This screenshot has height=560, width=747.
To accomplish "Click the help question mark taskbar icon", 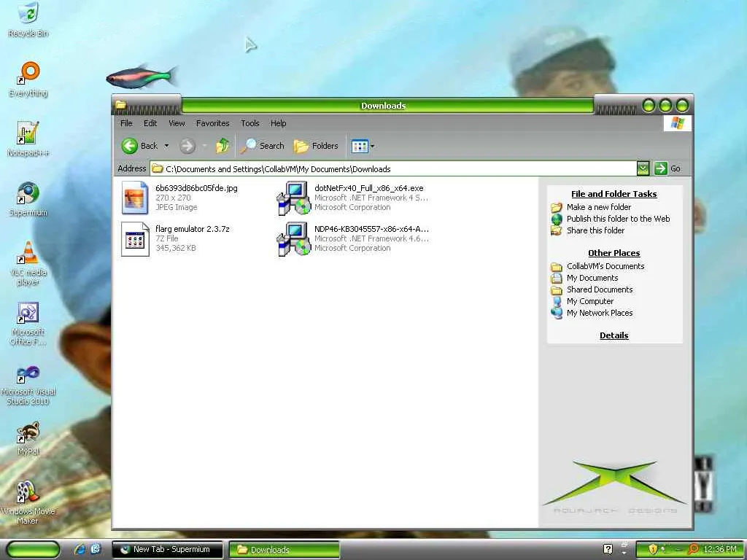I will click(x=608, y=549).
